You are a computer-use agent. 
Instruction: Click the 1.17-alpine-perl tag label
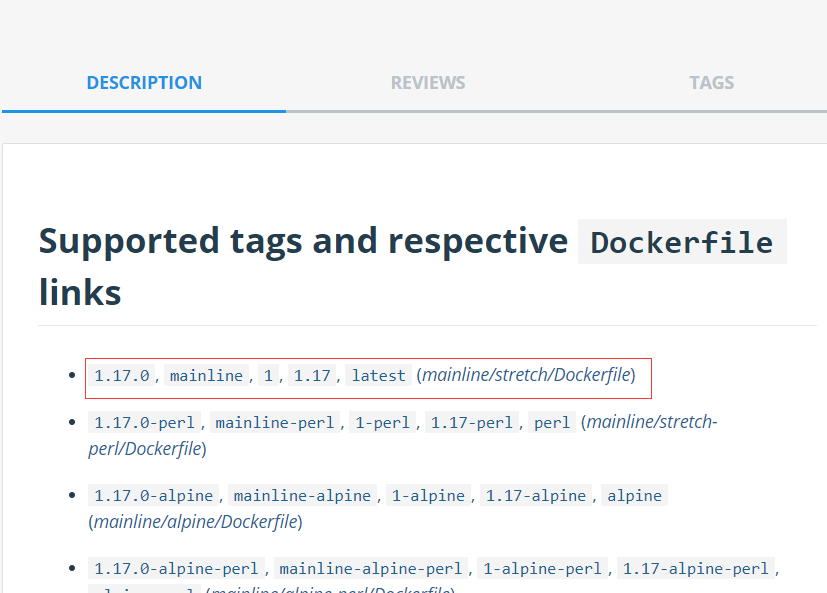pos(695,569)
